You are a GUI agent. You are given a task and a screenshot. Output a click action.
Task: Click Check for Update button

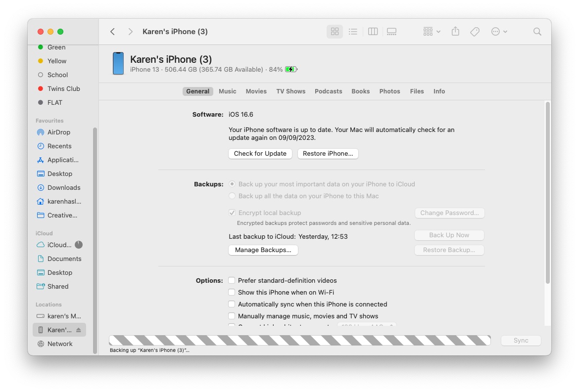tap(260, 153)
